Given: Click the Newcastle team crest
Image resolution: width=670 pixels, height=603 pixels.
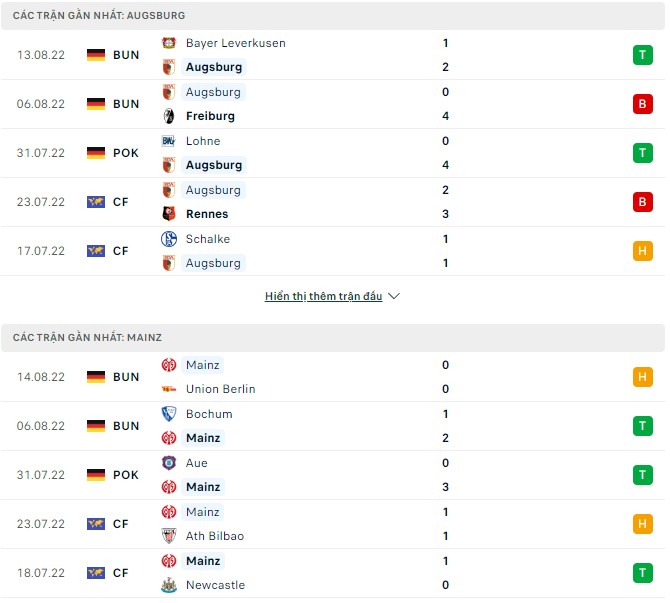Looking at the screenshot, I should coord(169,585).
